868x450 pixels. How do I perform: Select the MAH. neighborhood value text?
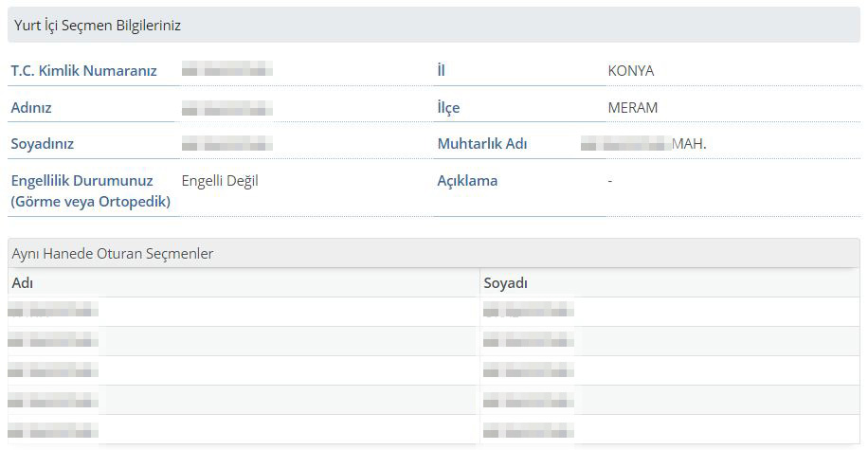pos(689,144)
